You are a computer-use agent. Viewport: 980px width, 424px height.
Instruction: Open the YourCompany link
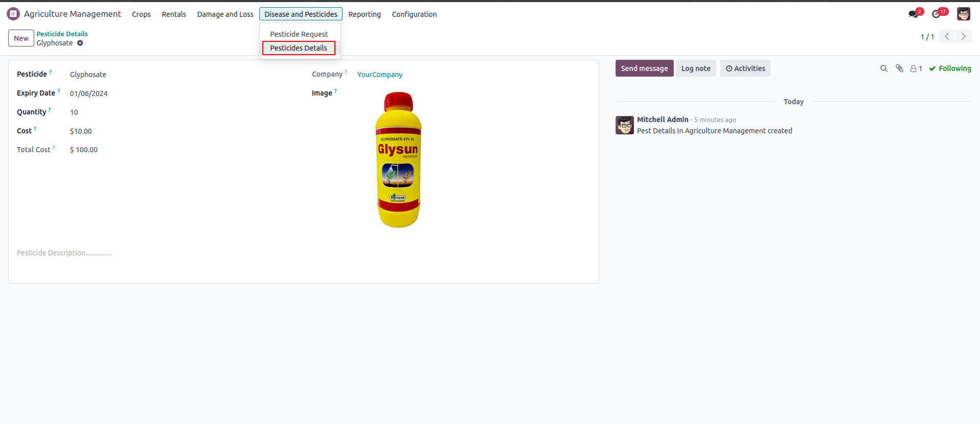point(380,75)
